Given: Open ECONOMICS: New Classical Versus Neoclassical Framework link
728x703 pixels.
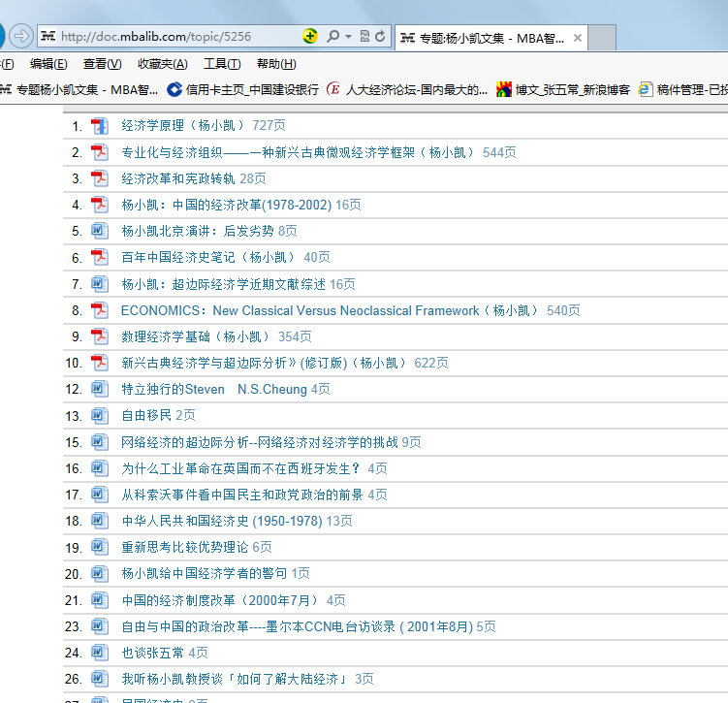Looking at the screenshot, I should (x=331, y=310).
